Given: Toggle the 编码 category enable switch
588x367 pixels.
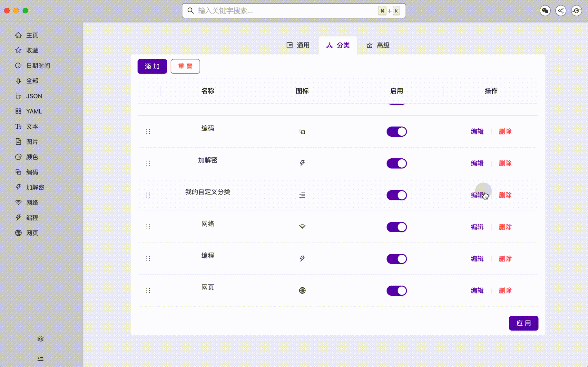Looking at the screenshot, I should (397, 132).
